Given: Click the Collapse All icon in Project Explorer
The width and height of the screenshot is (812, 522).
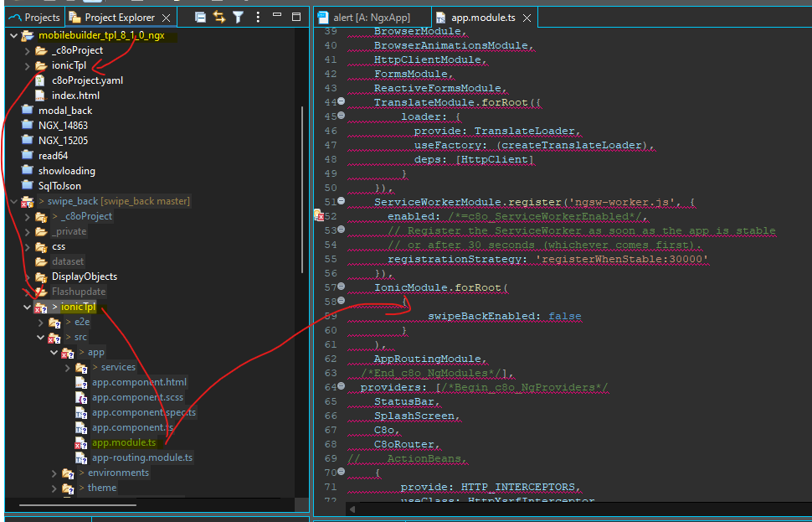Looking at the screenshot, I should click(201, 17).
